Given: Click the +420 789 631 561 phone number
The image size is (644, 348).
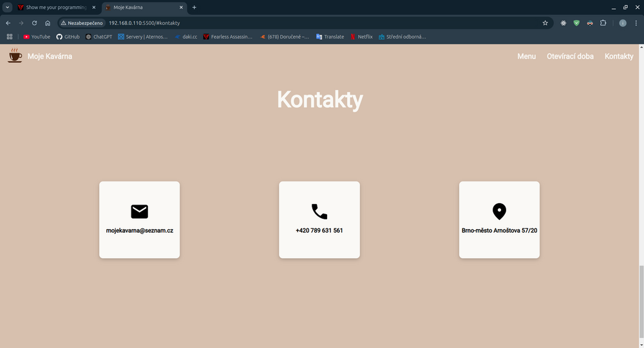Looking at the screenshot, I should [x=319, y=230].
